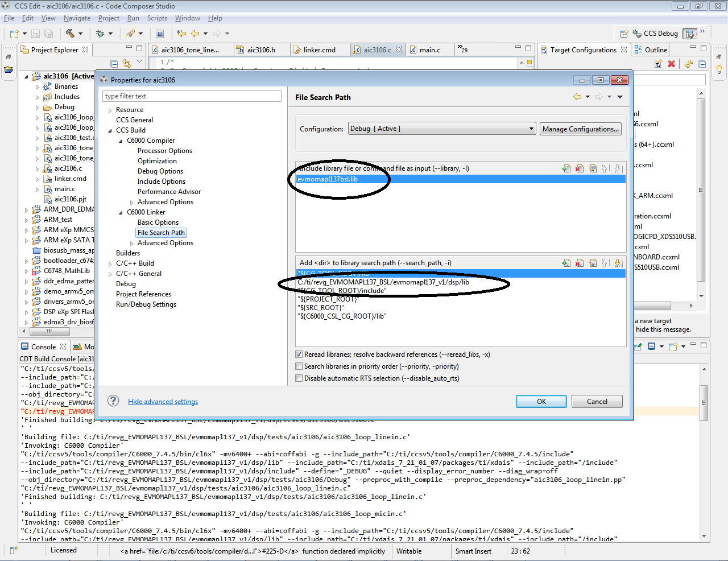The height and width of the screenshot is (561, 728).
Task: Click the Help question mark icon in dialog
Action: point(114,401)
